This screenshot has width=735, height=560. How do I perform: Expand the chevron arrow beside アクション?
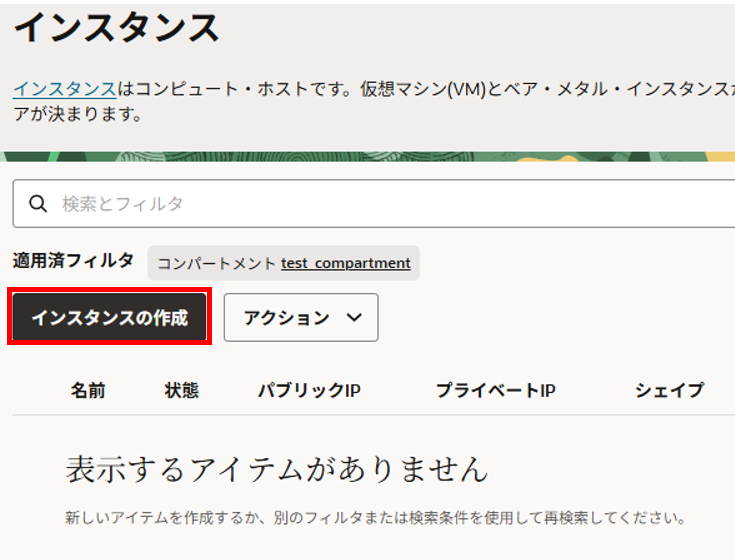tap(353, 318)
